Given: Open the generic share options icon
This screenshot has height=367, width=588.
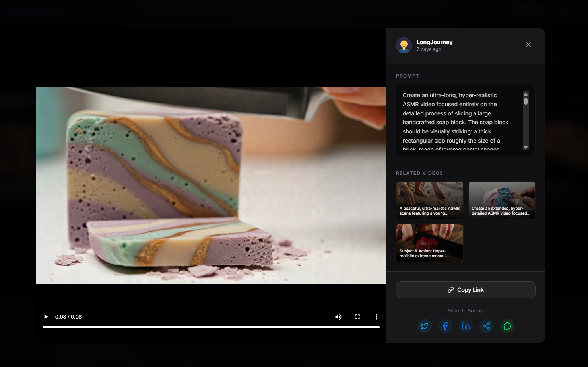Looking at the screenshot, I should click(486, 326).
